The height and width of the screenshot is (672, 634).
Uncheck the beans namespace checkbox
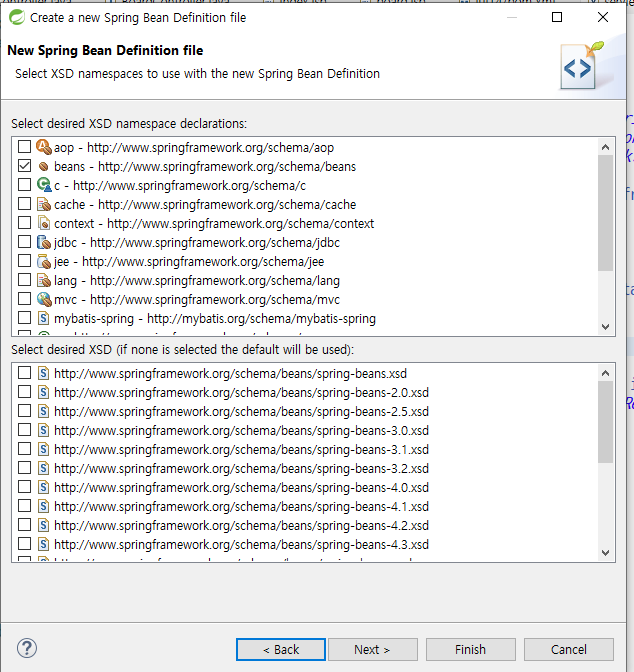click(24, 165)
